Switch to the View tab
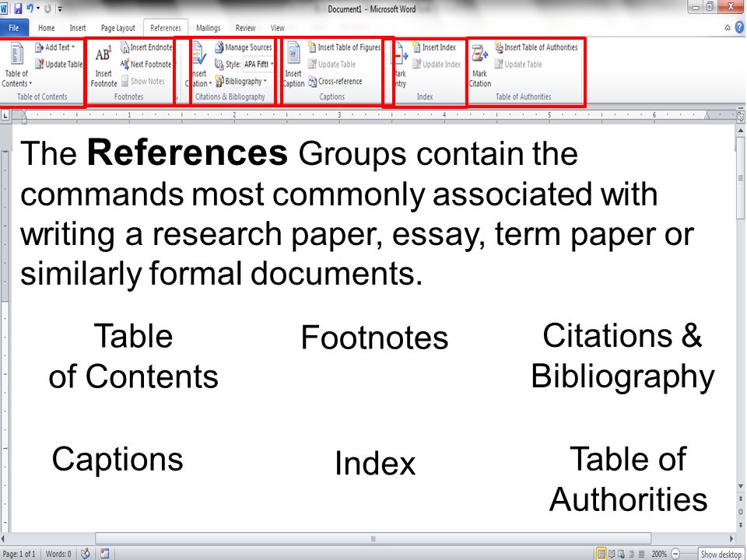The width and height of the screenshot is (747, 560). pos(277,28)
